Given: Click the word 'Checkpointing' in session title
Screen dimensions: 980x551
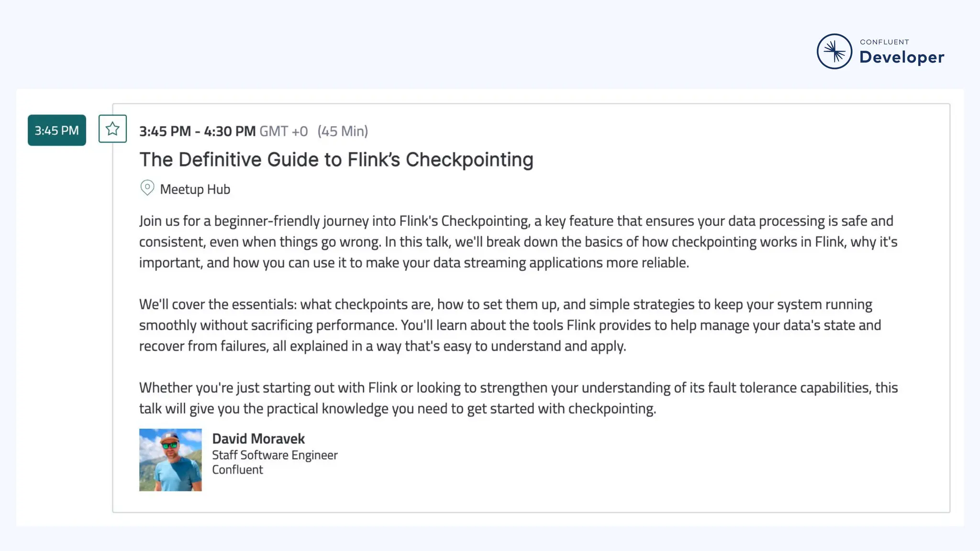Looking at the screenshot, I should point(469,159).
